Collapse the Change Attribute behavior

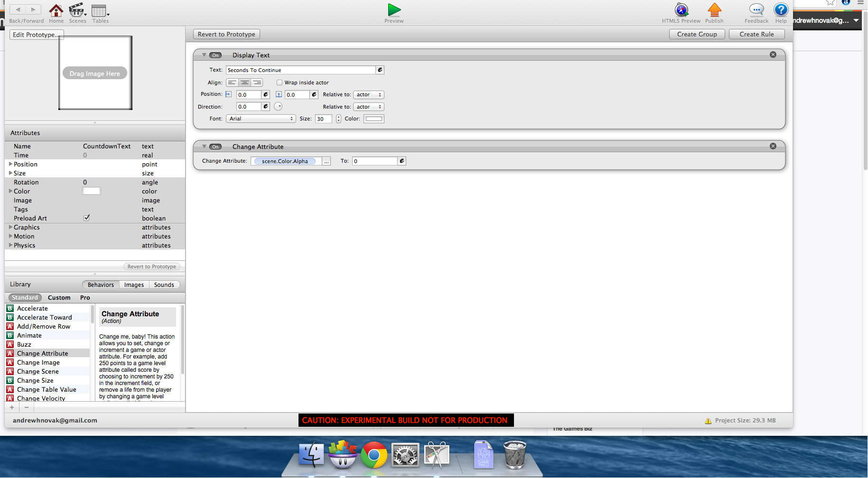click(x=204, y=147)
